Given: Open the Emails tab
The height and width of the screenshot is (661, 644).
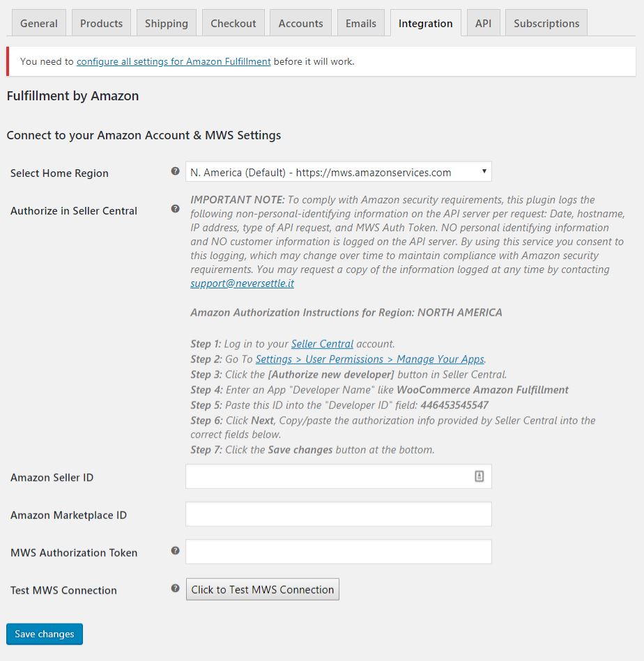Looking at the screenshot, I should 360,22.
